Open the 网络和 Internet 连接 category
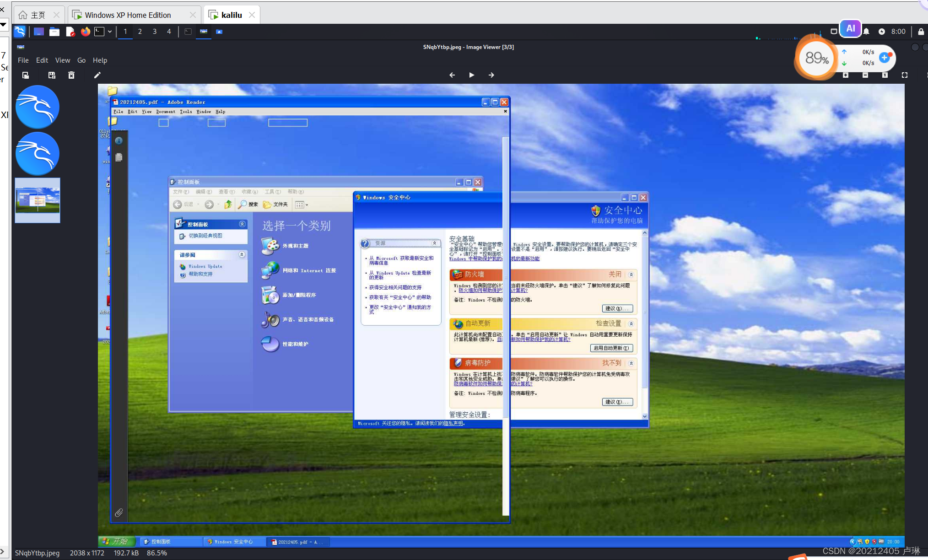Screen dimensions: 928x560 coord(298,270)
